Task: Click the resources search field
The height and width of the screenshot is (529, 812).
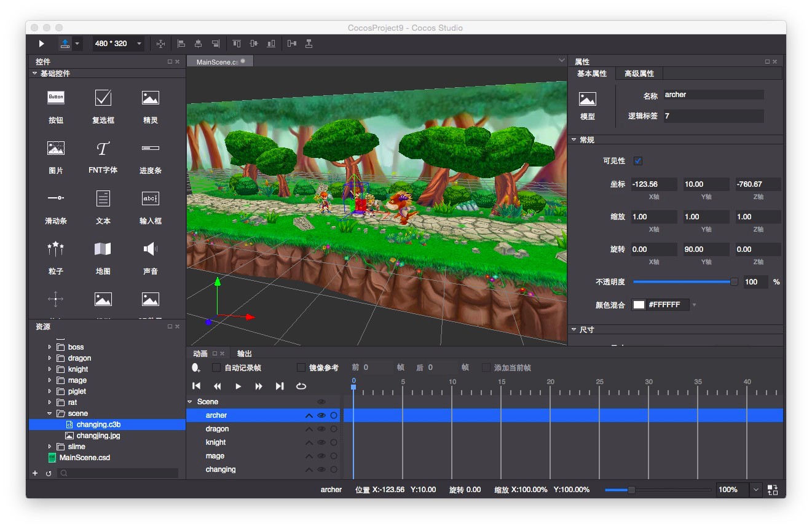Action: 118,474
